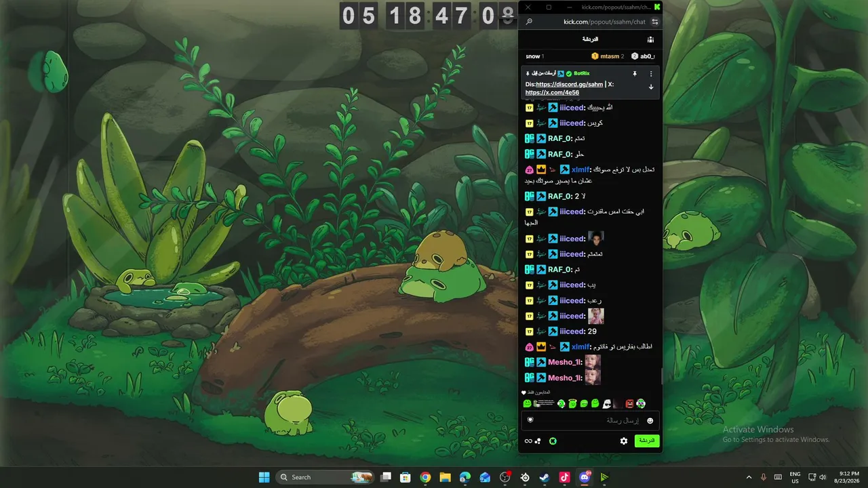Screen dimensions: 868x488
Task: Open the Windows Start menu
Action: pos(264,477)
